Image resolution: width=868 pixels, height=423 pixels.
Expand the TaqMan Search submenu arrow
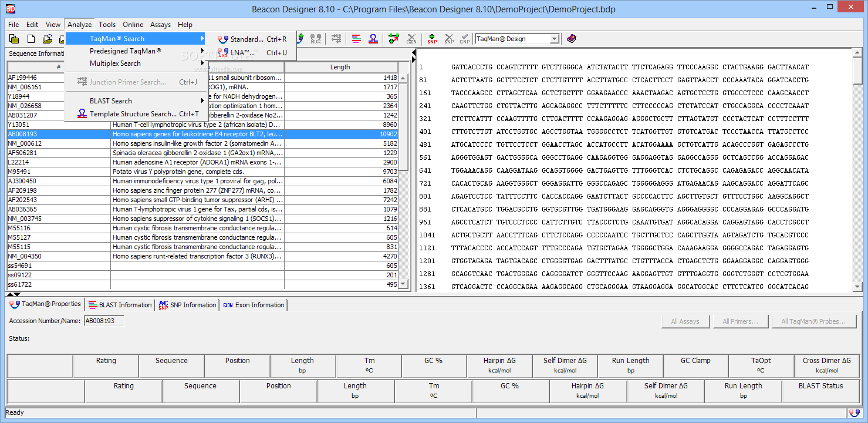(202, 39)
